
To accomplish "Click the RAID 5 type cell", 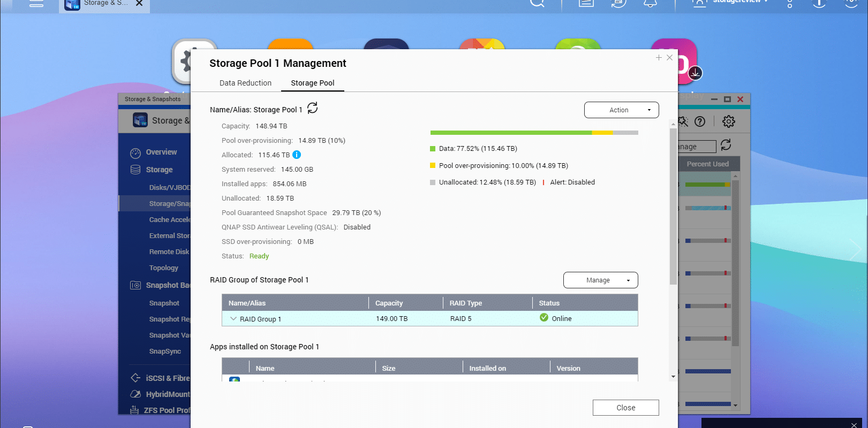I will pyautogui.click(x=461, y=319).
